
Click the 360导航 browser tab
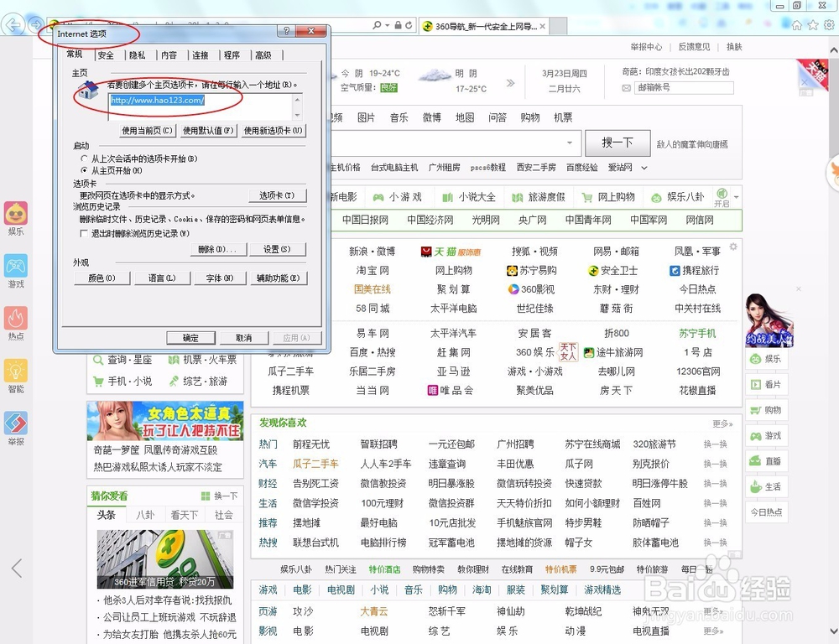click(484, 26)
